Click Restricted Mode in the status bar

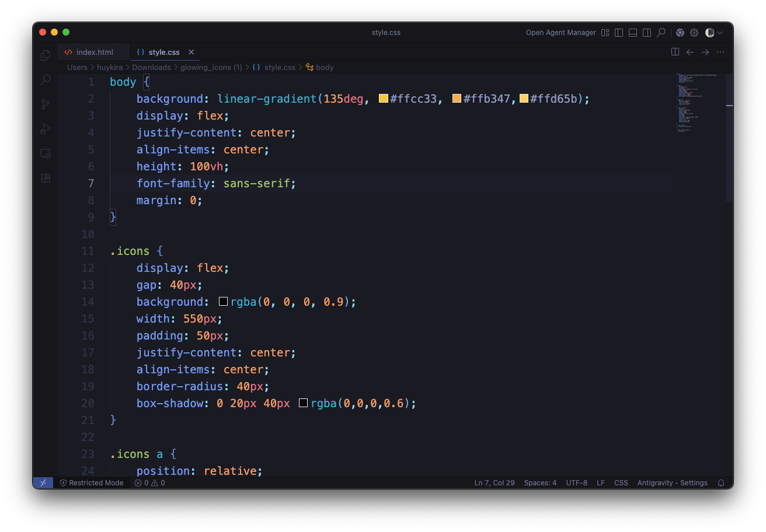point(92,483)
